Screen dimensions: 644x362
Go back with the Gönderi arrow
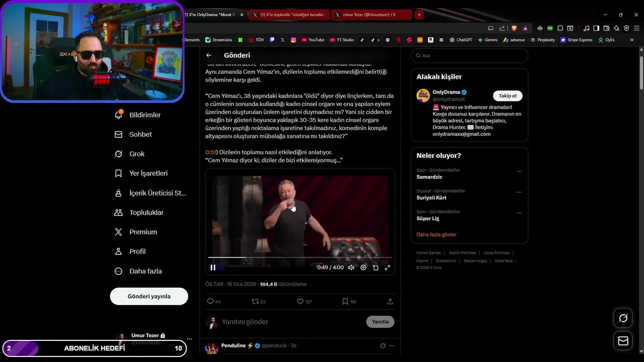(x=209, y=55)
